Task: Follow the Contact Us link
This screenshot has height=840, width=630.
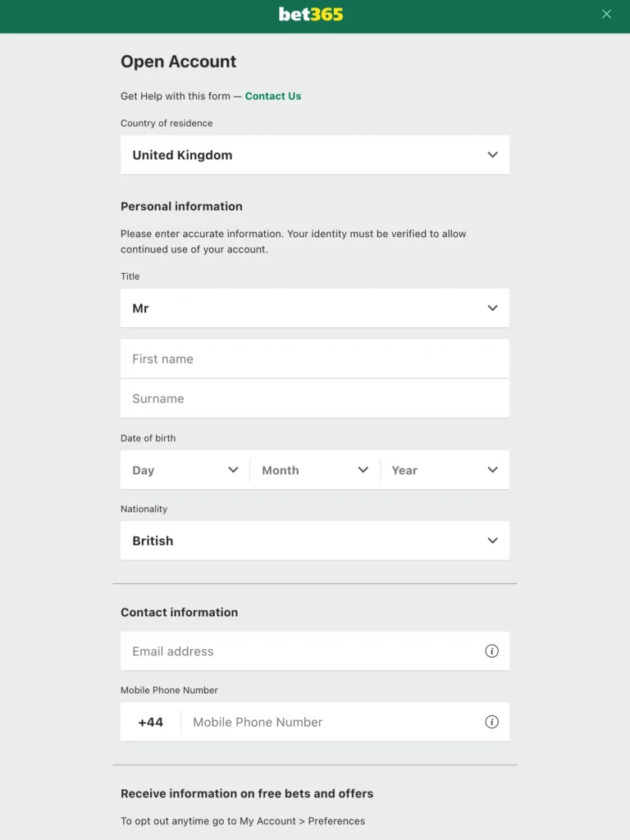Action: [x=273, y=96]
